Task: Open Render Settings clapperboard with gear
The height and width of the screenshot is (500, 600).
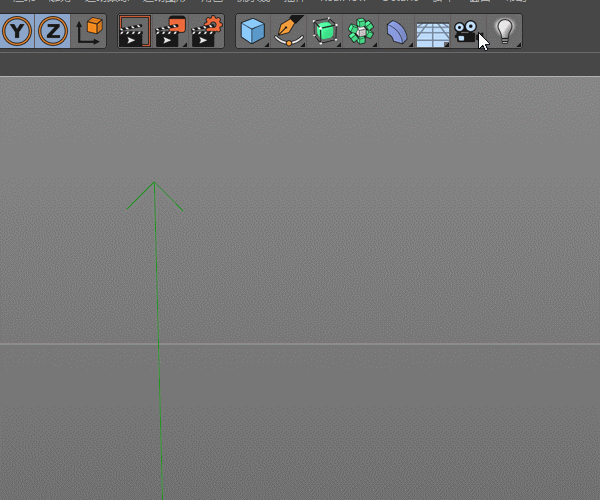Action: pyautogui.click(x=206, y=31)
